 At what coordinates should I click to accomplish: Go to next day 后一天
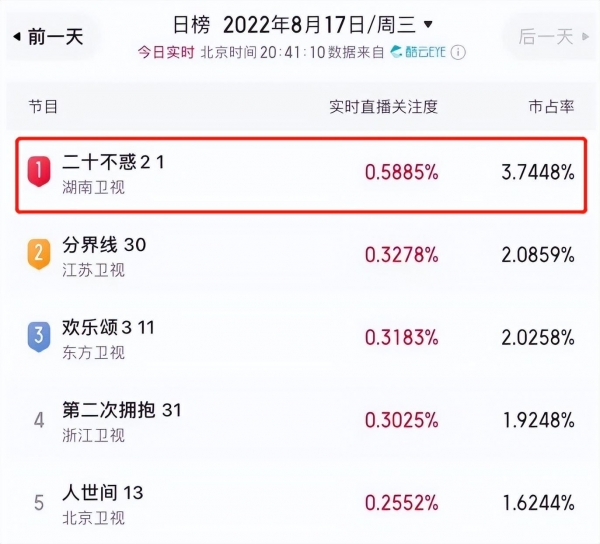(551, 37)
